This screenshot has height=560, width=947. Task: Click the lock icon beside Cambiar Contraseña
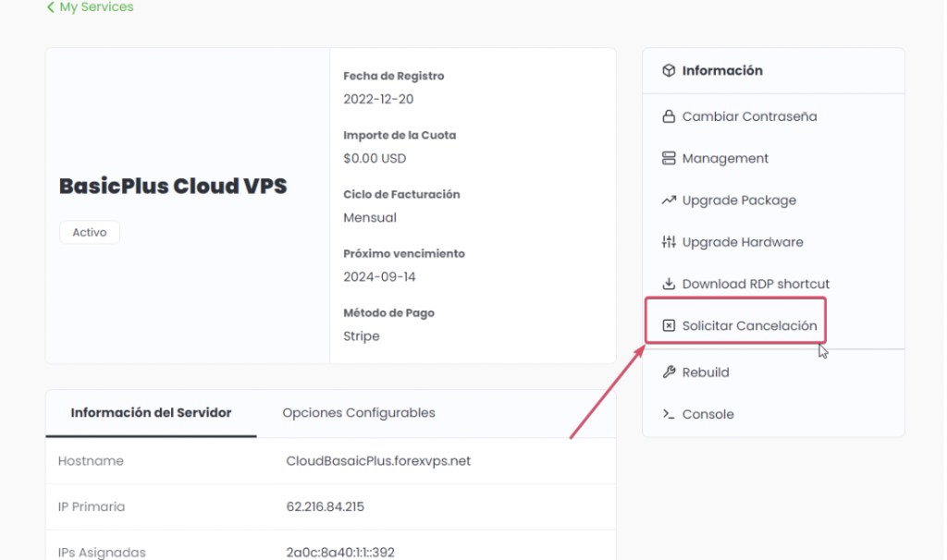click(x=669, y=117)
